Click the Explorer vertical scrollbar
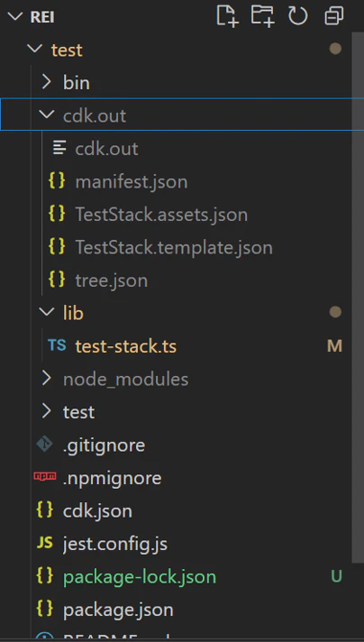 pos(358,295)
